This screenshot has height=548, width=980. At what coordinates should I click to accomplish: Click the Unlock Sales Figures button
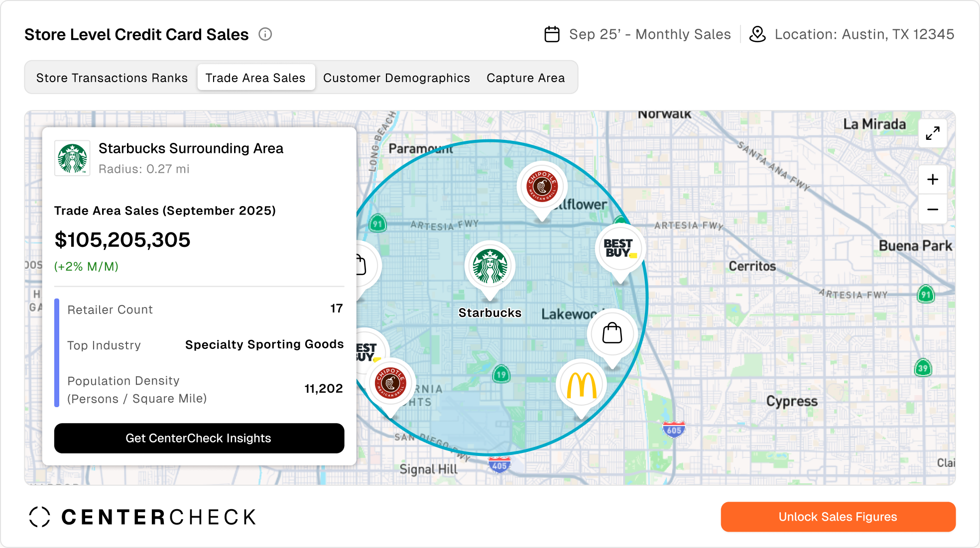(838, 517)
